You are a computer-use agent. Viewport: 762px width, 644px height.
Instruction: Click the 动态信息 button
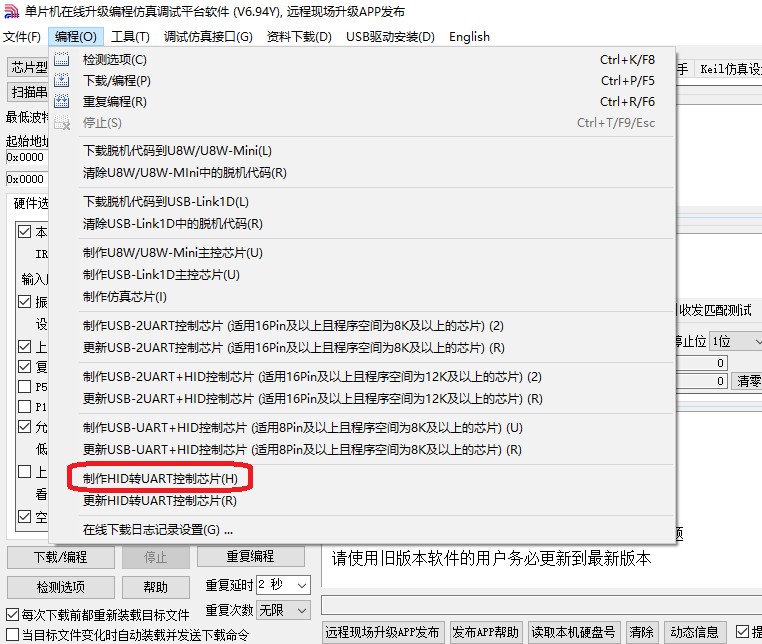694,632
